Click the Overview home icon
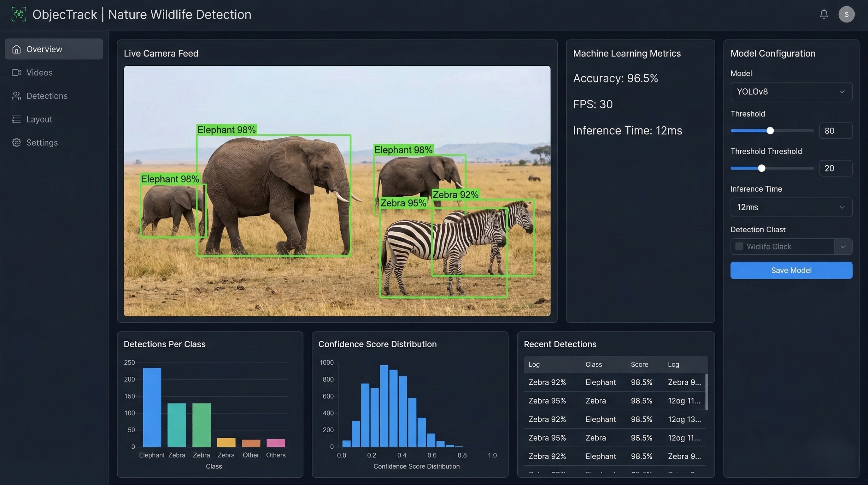The image size is (868, 485). tap(16, 49)
